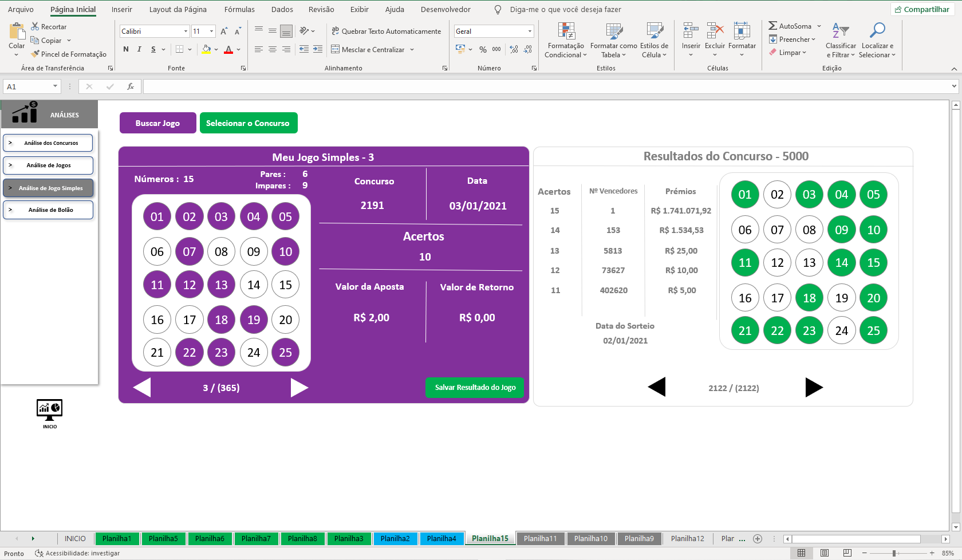Go to previous concurso with black left arrow
Viewport: 962px width, 560px height.
pos(657,387)
